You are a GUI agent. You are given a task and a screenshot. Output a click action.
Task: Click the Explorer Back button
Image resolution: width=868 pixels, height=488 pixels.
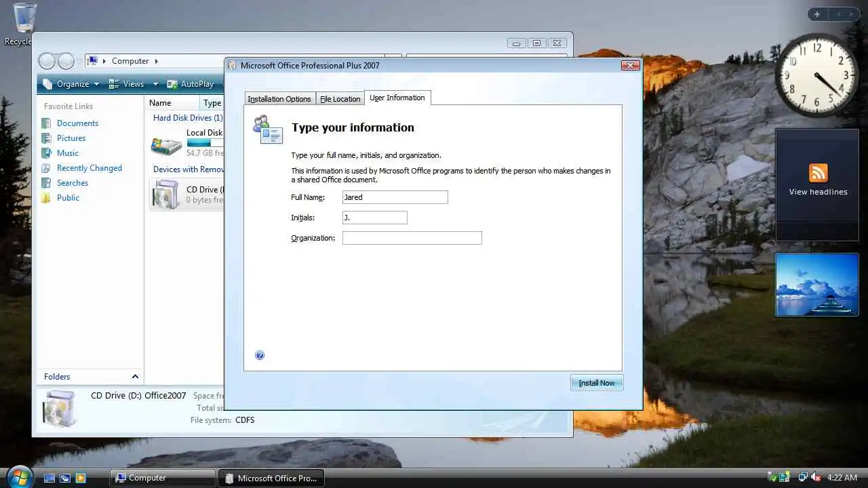[47, 61]
